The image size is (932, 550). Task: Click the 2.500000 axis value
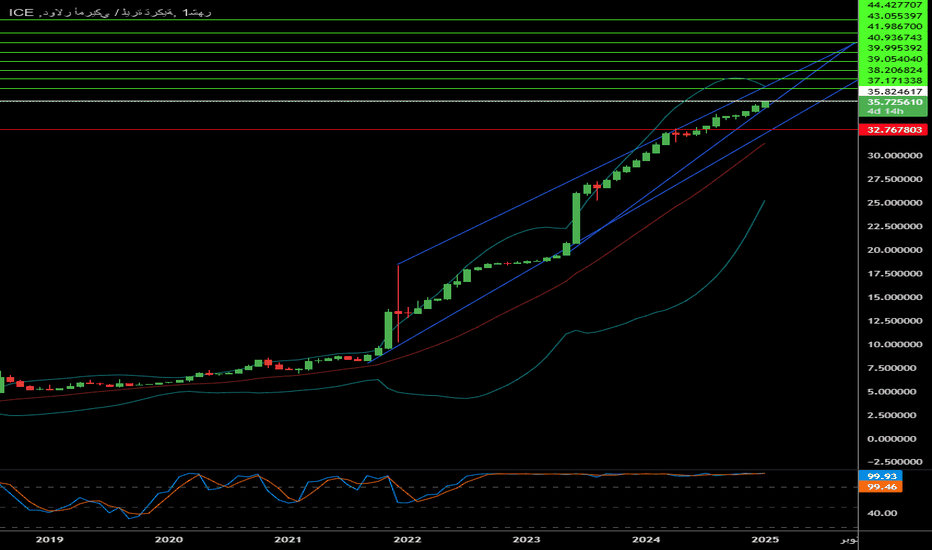coord(892,415)
